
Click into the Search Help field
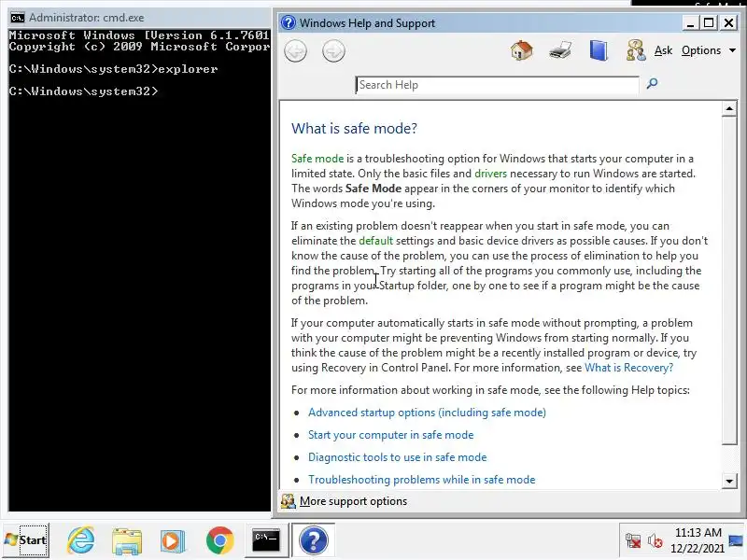click(x=497, y=85)
